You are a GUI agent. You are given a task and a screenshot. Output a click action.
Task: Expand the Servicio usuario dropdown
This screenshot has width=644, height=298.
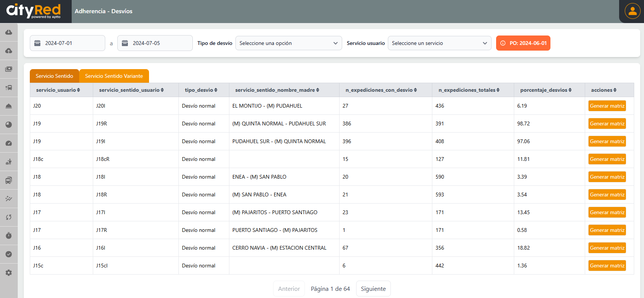point(439,43)
